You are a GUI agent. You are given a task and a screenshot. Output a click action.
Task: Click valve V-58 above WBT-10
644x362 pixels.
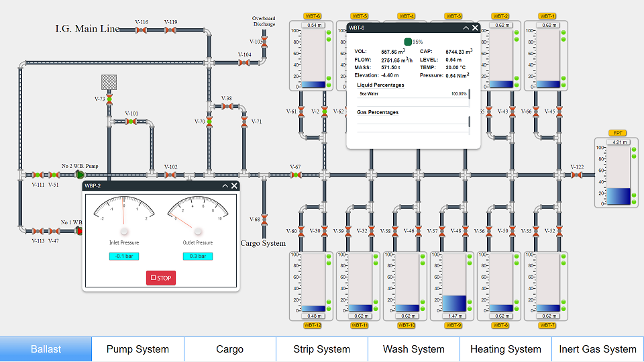395,231
